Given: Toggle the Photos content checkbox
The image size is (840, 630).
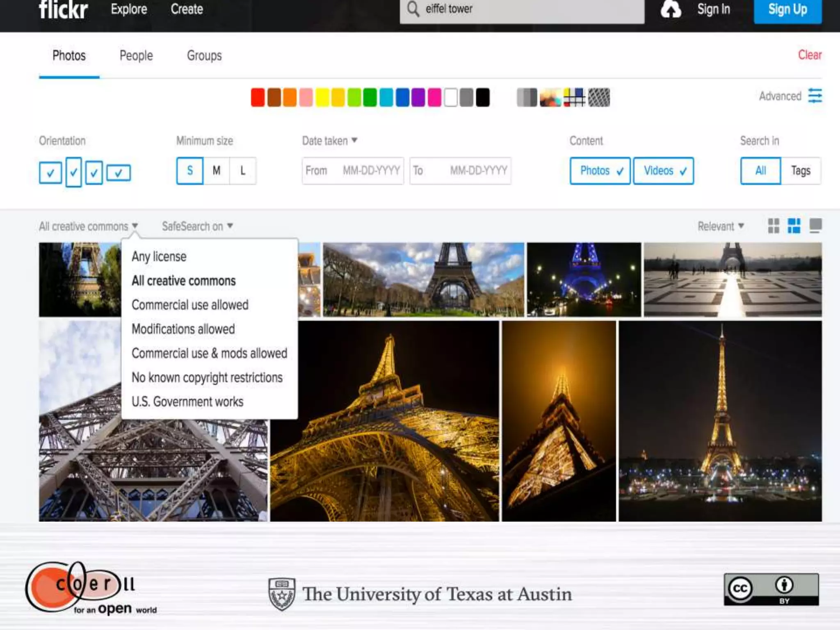Looking at the screenshot, I should 600,171.
